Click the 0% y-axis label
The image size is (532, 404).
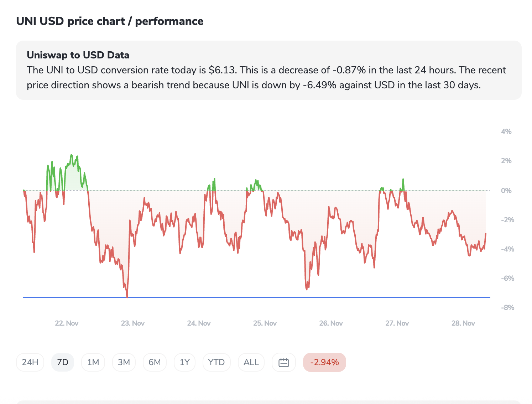506,191
